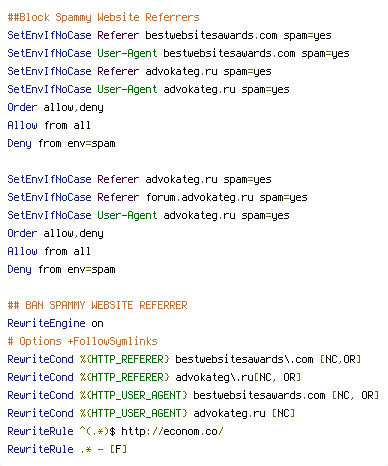The width and height of the screenshot is (388, 466).
Task: Click the '[F]' flag in last RewriteRule
Action: pyautogui.click(x=118, y=449)
